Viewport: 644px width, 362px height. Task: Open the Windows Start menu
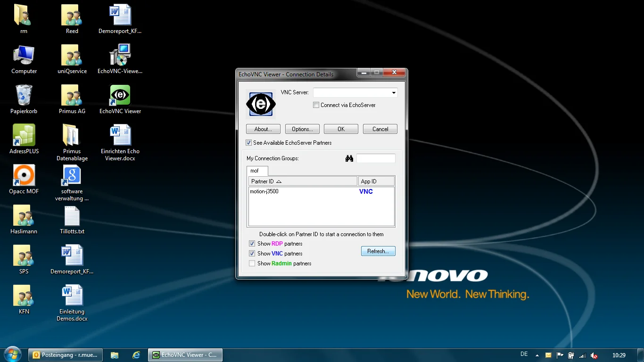pos(12,354)
